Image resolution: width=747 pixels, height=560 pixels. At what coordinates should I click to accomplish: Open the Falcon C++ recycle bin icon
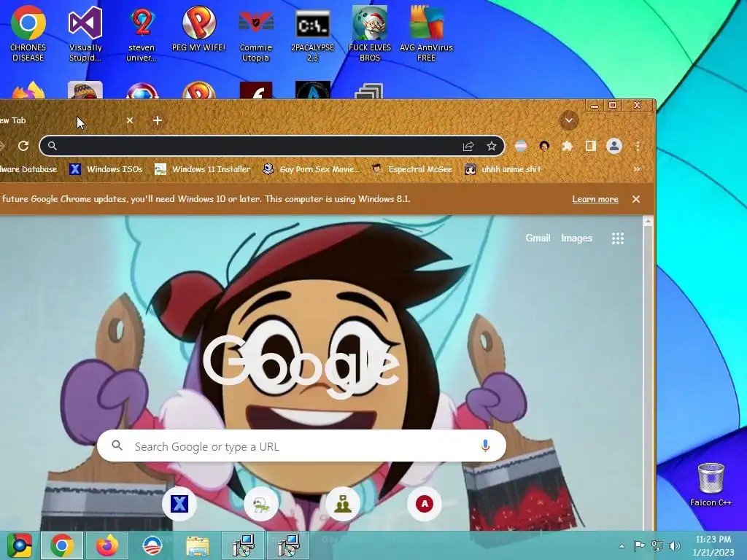coord(711,485)
